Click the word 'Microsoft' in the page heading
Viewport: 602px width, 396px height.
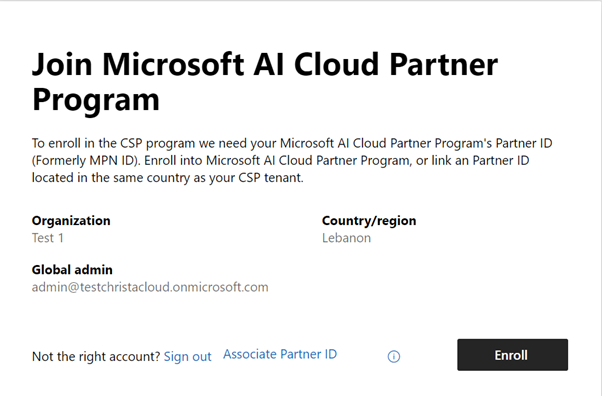point(173,64)
